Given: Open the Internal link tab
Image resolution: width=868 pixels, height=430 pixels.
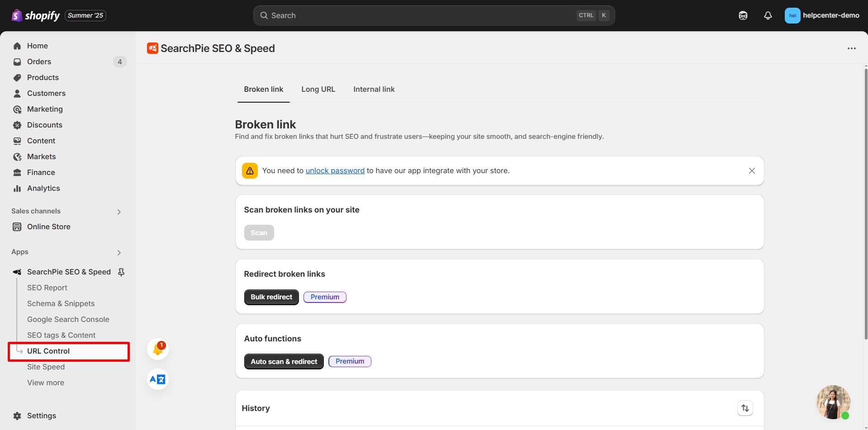Looking at the screenshot, I should click(x=374, y=89).
